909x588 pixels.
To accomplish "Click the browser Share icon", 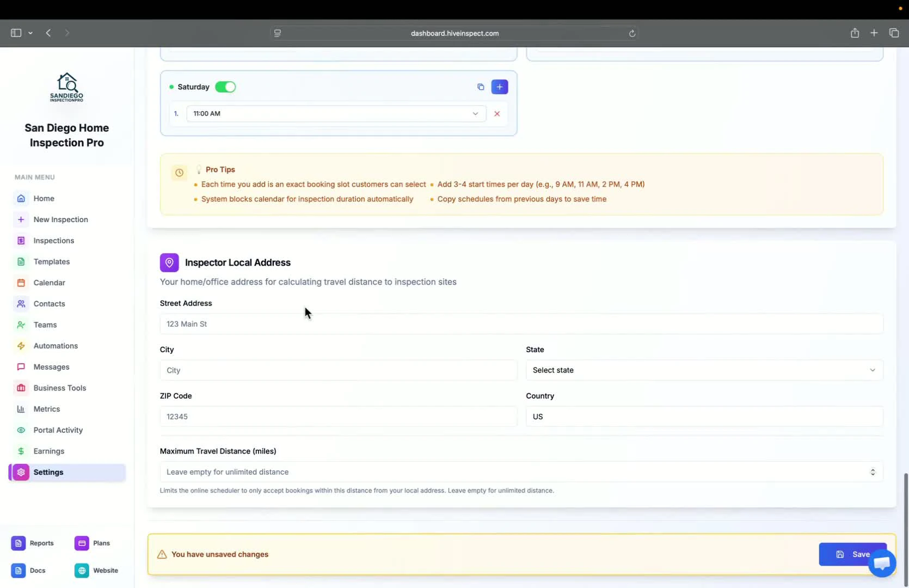I will coord(855,33).
